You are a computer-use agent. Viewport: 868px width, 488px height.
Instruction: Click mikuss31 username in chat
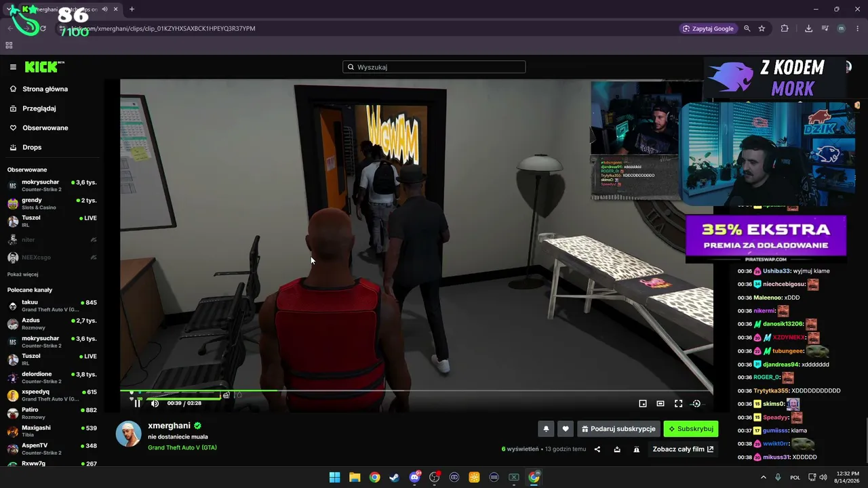coord(777,457)
